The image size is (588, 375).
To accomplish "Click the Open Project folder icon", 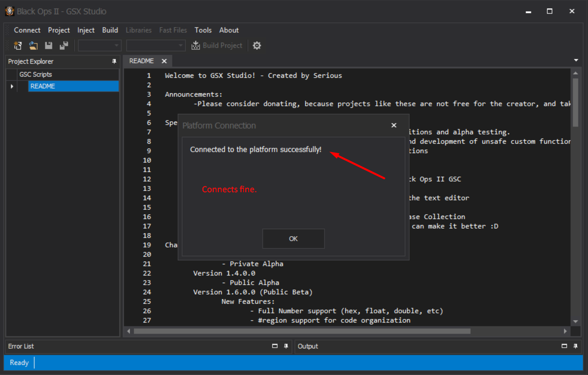I will coord(33,46).
